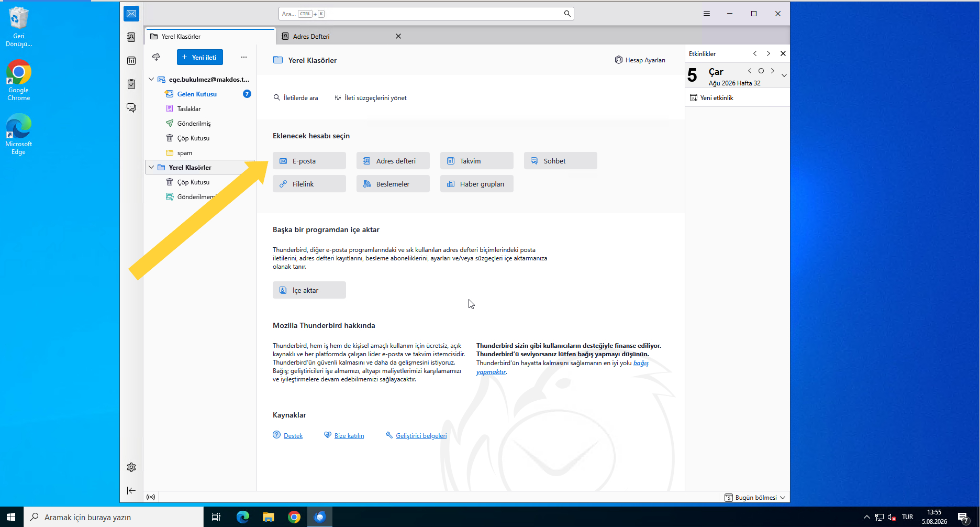Close the Adres Defteri tab
This screenshot has height=527, width=980.
pos(398,36)
